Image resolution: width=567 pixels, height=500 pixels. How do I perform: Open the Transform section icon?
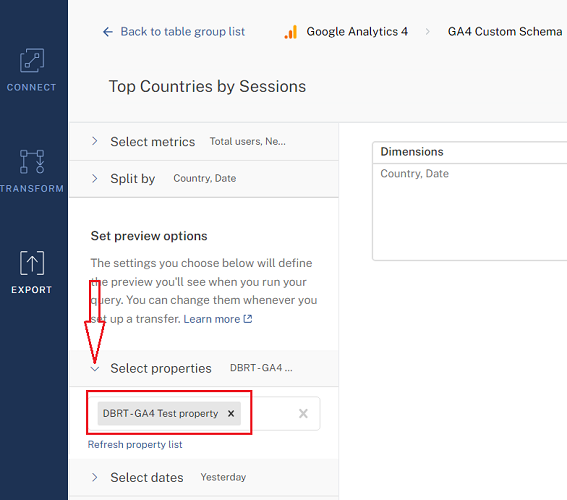pos(32,162)
